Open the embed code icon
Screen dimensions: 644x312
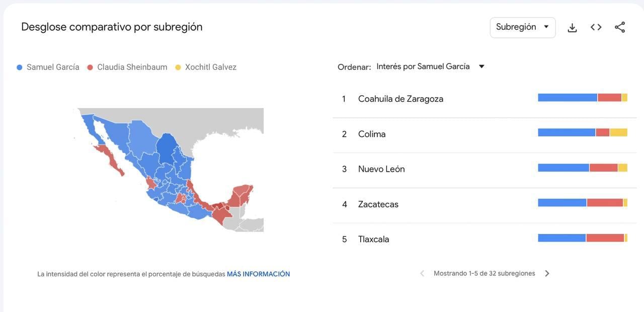(596, 28)
